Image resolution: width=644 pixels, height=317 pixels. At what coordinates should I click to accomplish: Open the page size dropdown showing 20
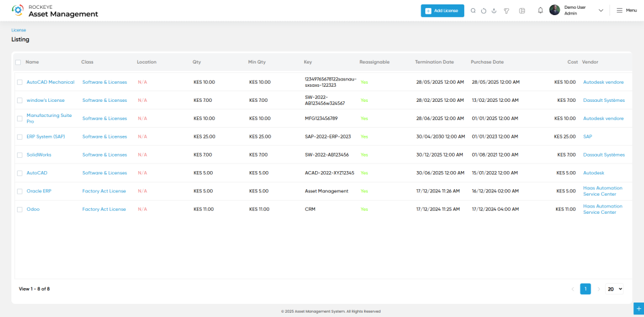point(614,289)
